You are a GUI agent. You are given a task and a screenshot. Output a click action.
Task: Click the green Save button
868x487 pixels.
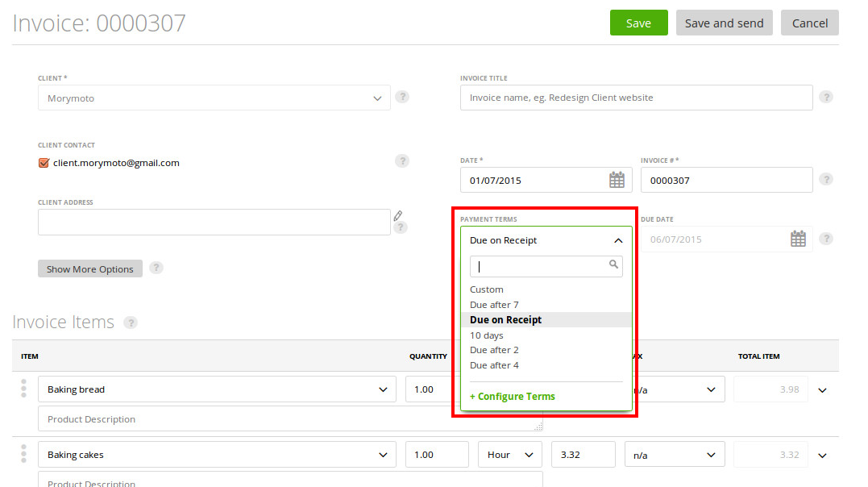click(638, 23)
